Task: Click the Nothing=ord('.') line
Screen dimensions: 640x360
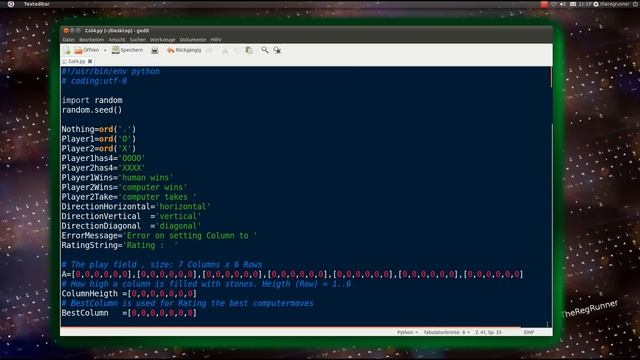Action: [x=99, y=129]
